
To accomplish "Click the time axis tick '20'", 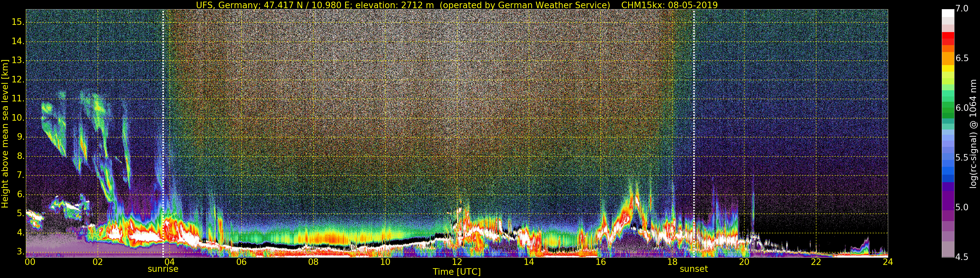I will coord(744,262).
